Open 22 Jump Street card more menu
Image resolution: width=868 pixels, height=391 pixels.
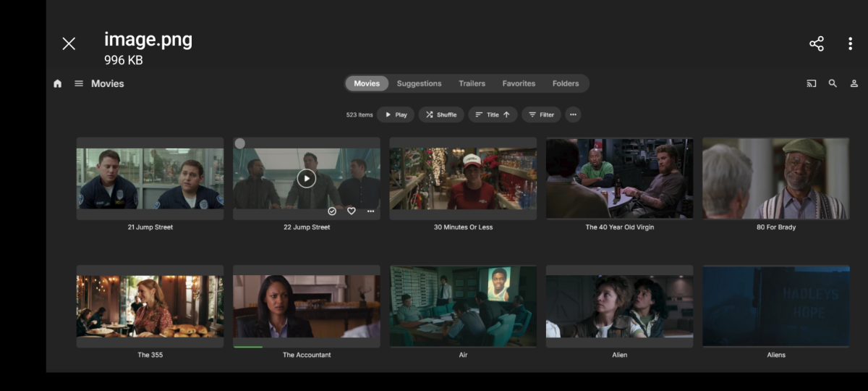pyautogui.click(x=371, y=211)
